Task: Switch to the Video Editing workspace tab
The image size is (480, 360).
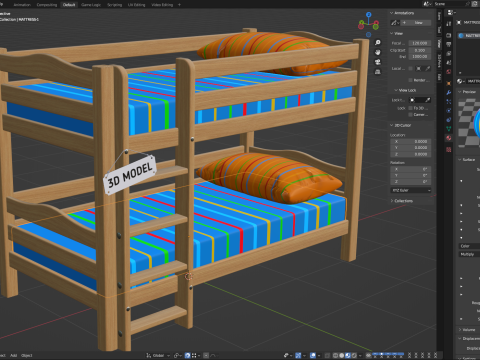Action: [x=162, y=5]
